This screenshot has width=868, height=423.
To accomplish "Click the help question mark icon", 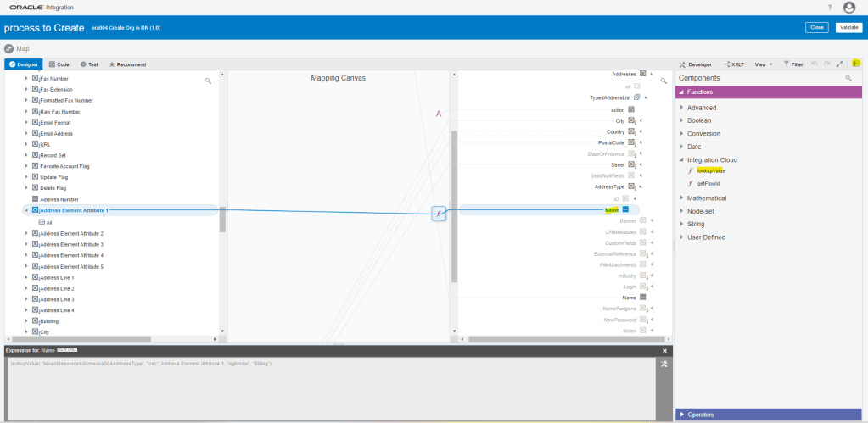I will click(829, 8).
